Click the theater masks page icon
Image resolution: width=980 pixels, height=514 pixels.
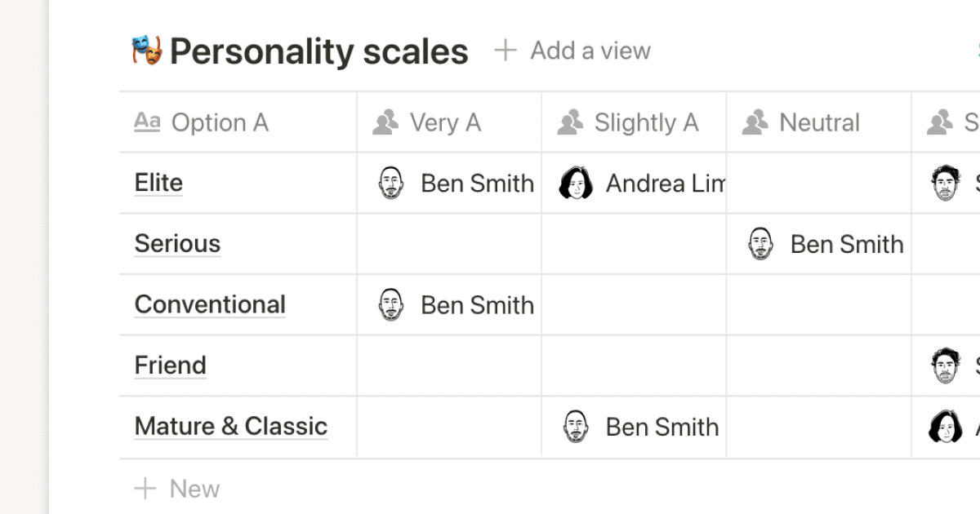click(x=147, y=51)
